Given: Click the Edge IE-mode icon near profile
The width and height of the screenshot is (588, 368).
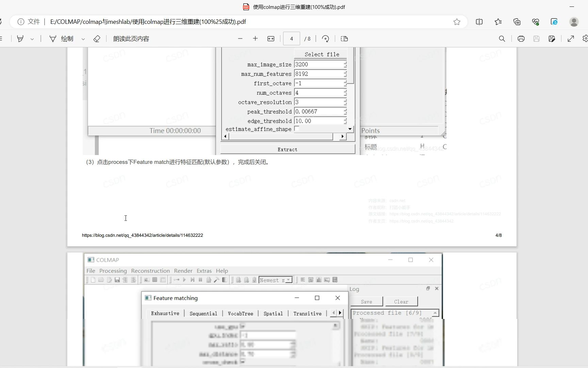Looking at the screenshot, I should [x=554, y=22].
